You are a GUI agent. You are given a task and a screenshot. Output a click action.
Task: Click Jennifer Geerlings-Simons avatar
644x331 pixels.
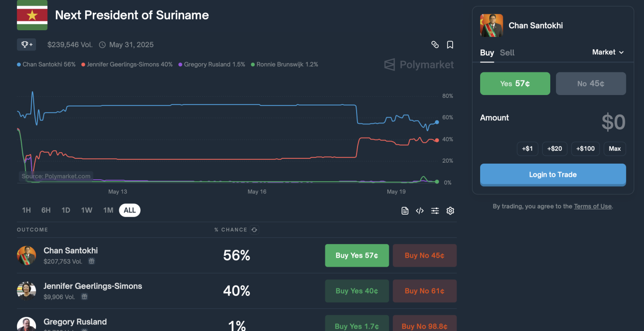(x=27, y=291)
